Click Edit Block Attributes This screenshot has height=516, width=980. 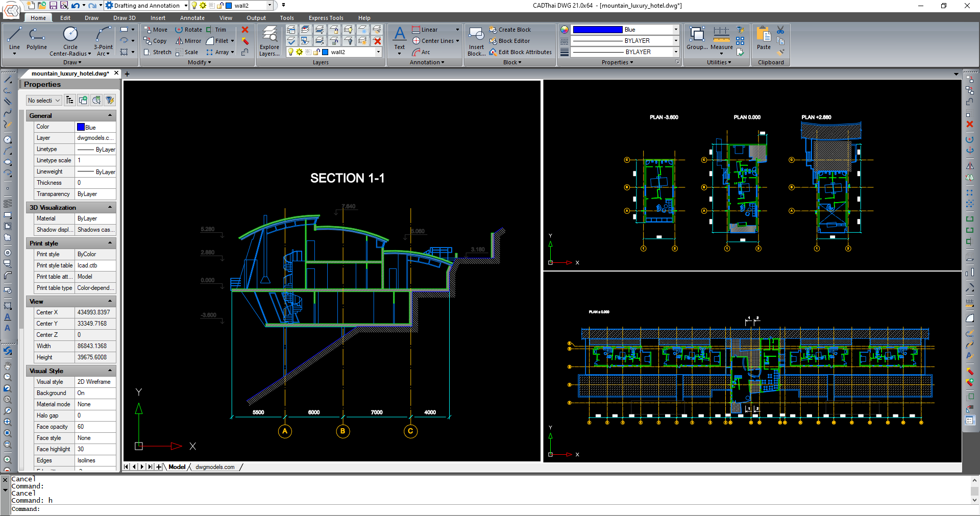point(520,52)
